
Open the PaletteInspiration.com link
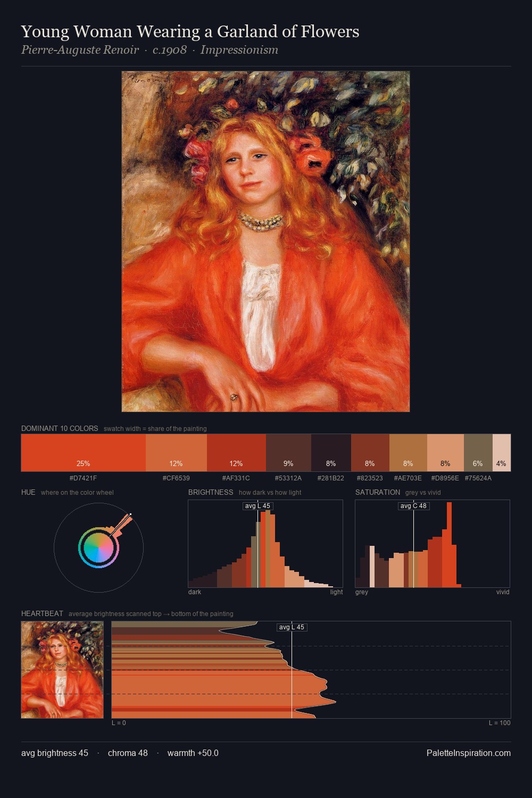coord(469,753)
